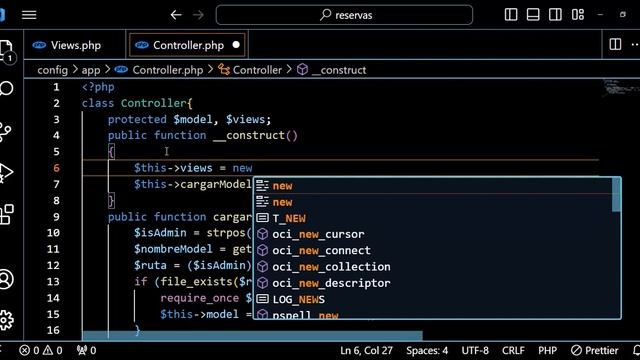The image size is (640, 360).
Task: Click 'require_once' code on line 14
Action: pos(199,298)
